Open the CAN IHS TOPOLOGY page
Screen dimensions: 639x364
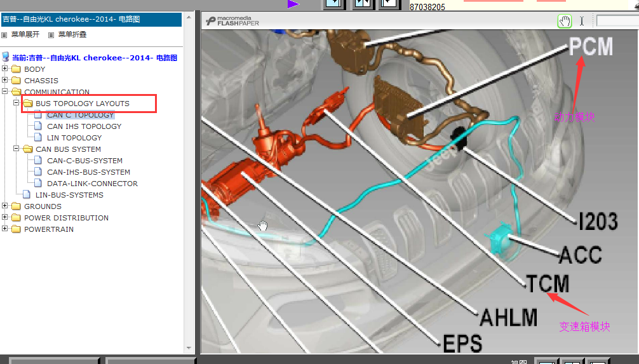tap(84, 126)
